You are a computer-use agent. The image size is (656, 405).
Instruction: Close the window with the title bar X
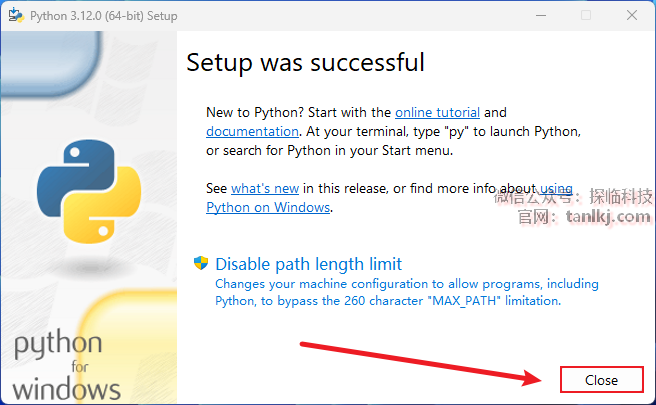[x=632, y=15]
